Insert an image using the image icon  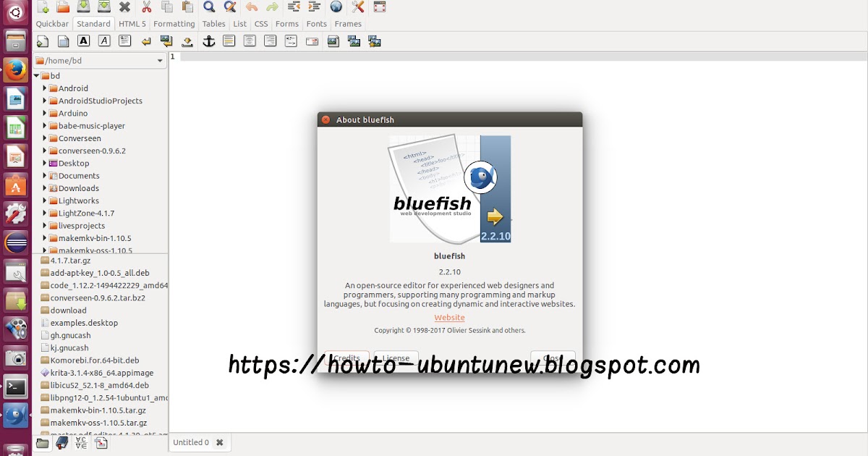click(333, 41)
